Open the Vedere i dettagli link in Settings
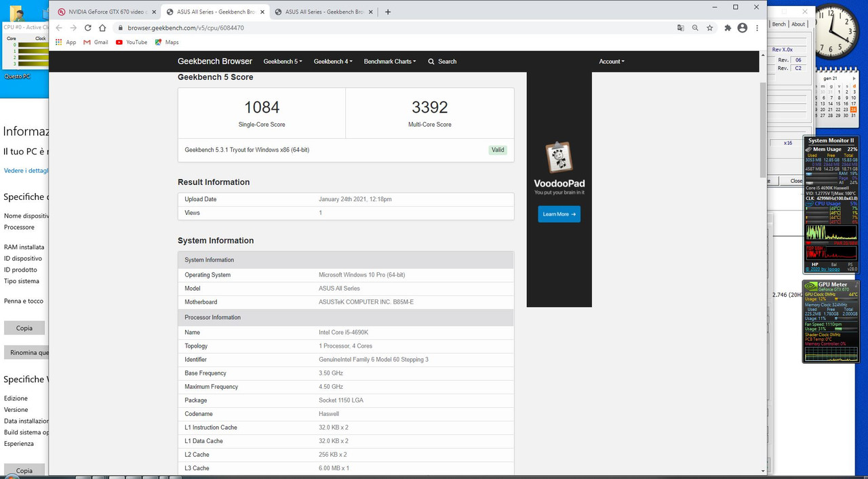868x479 pixels. (x=26, y=170)
